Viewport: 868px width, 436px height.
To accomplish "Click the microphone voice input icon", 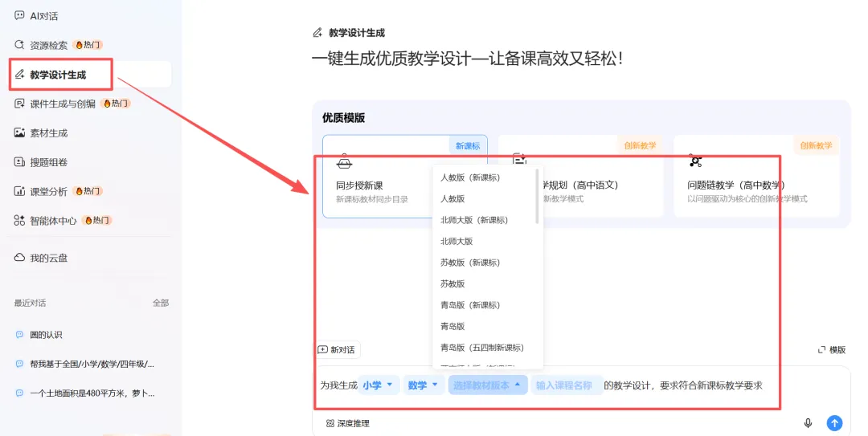I will coord(808,423).
